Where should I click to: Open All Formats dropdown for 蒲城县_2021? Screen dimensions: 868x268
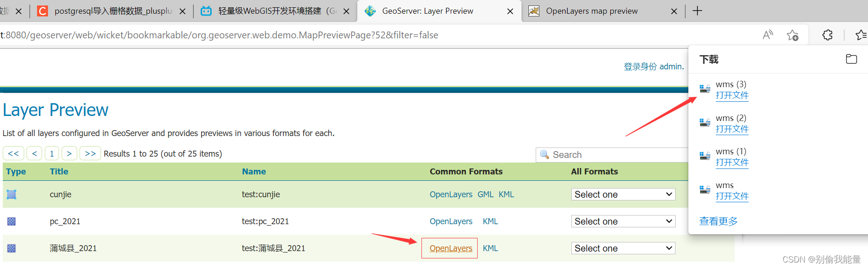click(623, 248)
